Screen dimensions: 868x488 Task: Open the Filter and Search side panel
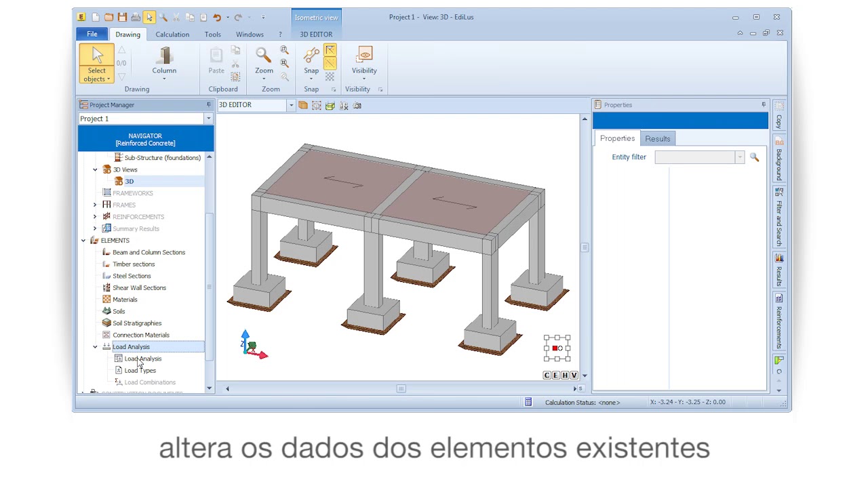click(779, 217)
